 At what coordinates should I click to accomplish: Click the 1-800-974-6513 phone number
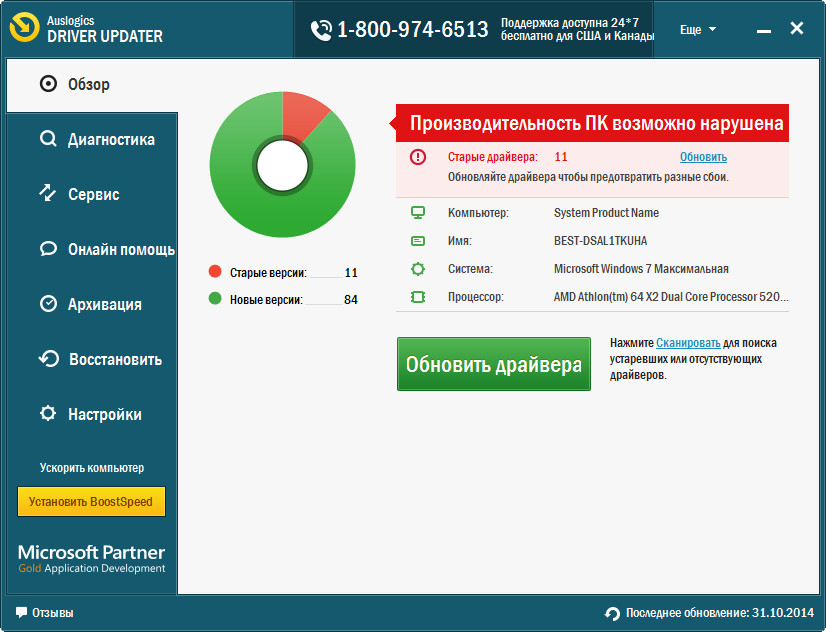[412, 29]
